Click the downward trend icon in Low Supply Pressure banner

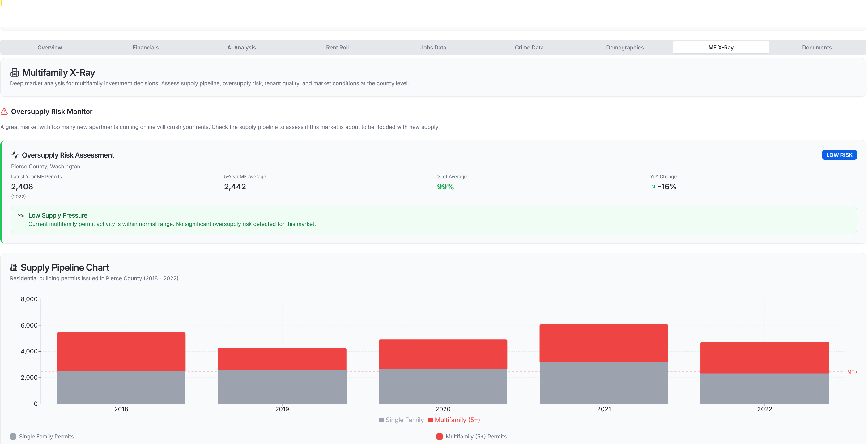(x=21, y=215)
